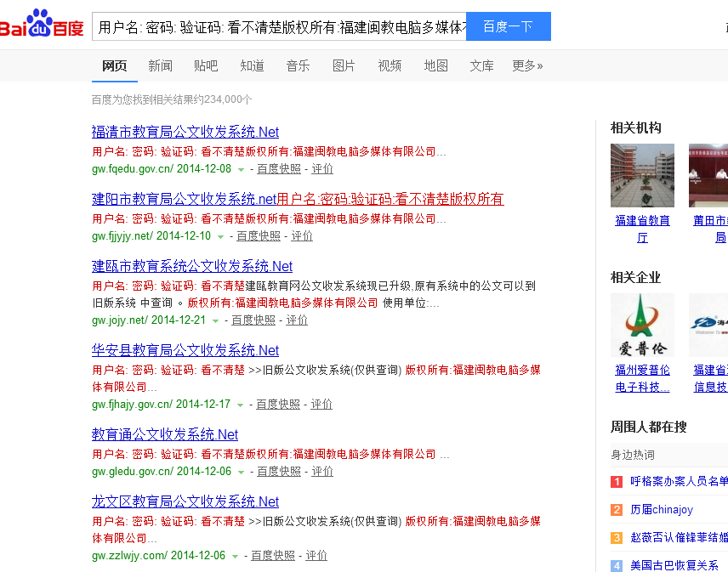
Task: Open hot search 赵薇否认催锋菲结婚
Action: point(679,538)
